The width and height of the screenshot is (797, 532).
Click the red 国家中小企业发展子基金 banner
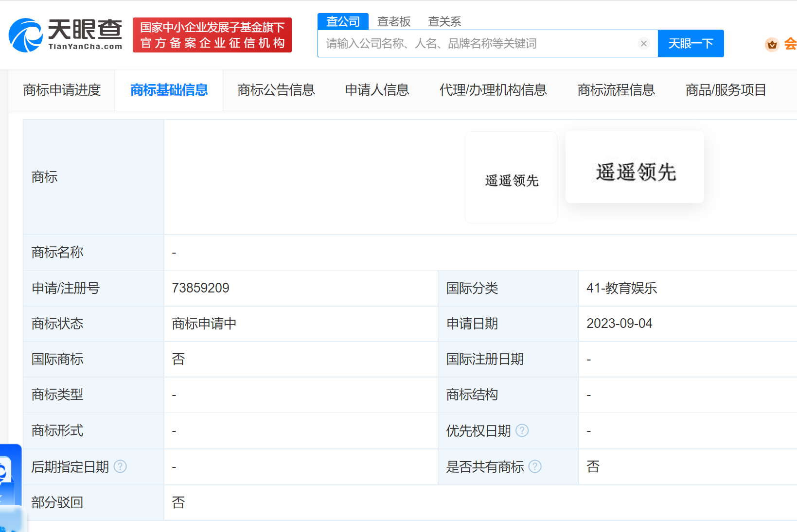(212, 35)
